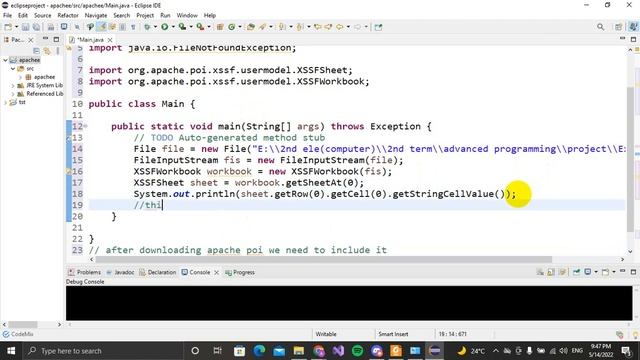Expand the apachee package node
This screenshot has width=640, height=360.
click(20, 77)
